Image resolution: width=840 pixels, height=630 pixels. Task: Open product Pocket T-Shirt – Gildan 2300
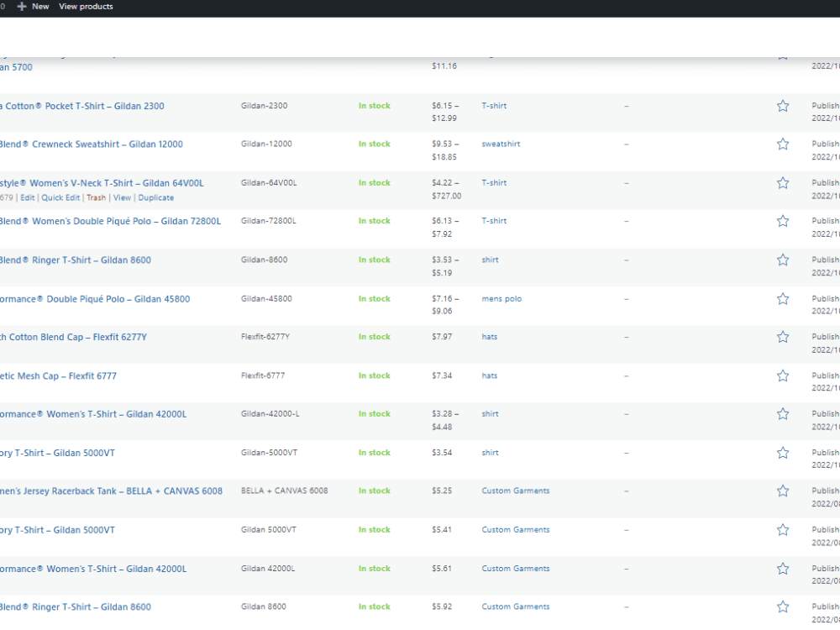click(82, 106)
